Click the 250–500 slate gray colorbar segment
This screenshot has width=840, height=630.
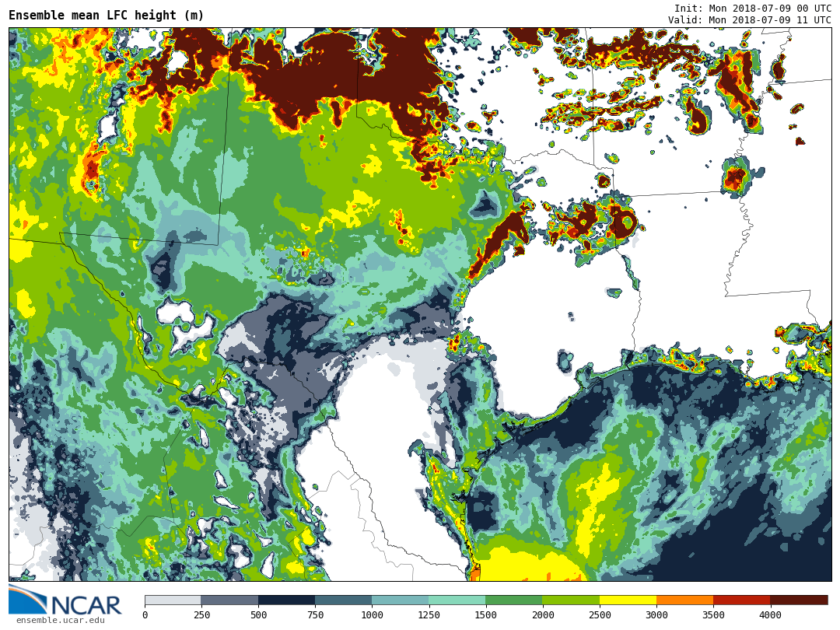point(229,600)
